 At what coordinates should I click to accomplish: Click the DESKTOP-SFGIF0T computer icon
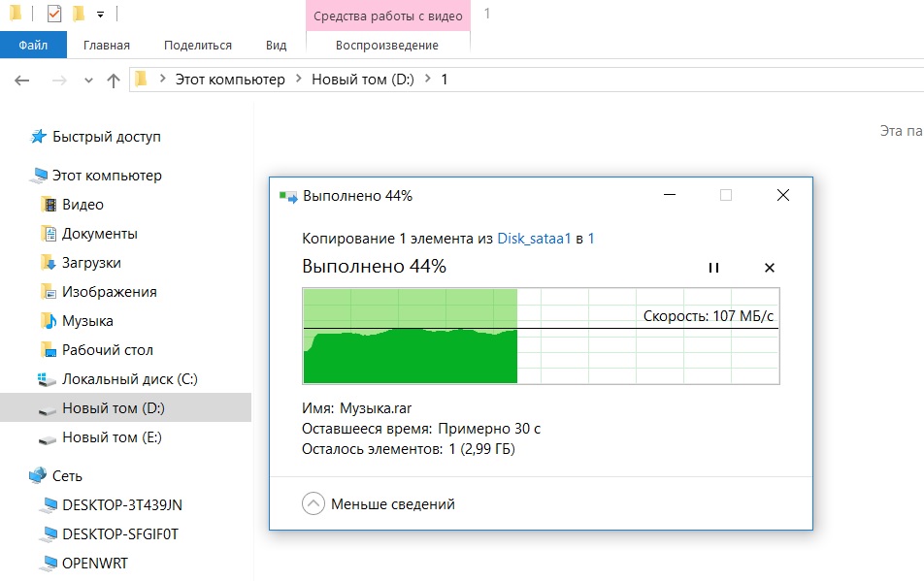(x=49, y=533)
